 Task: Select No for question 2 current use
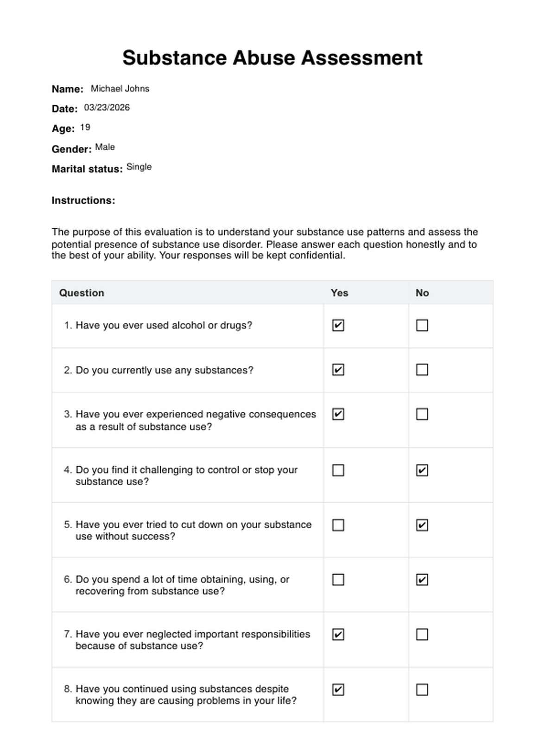tap(422, 370)
